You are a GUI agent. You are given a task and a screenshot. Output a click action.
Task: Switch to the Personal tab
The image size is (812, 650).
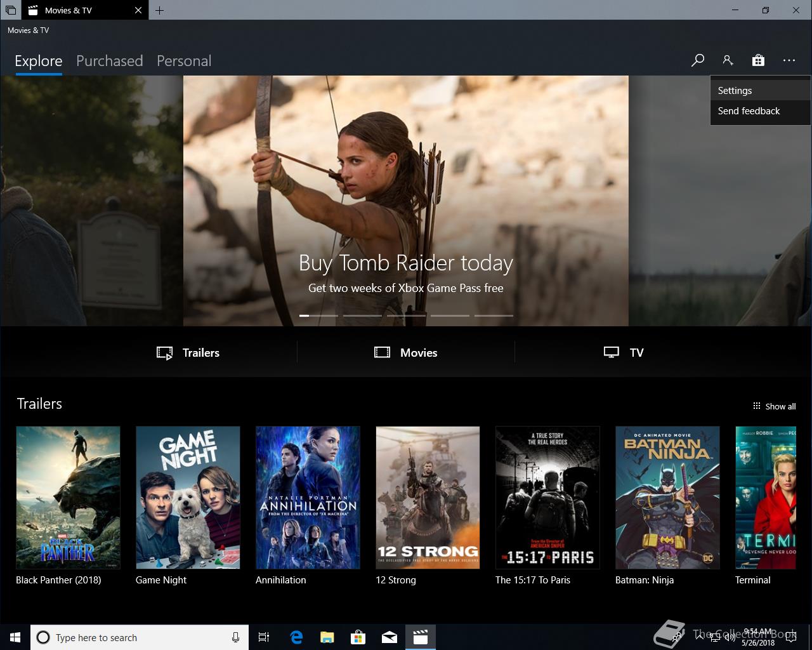(x=184, y=61)
